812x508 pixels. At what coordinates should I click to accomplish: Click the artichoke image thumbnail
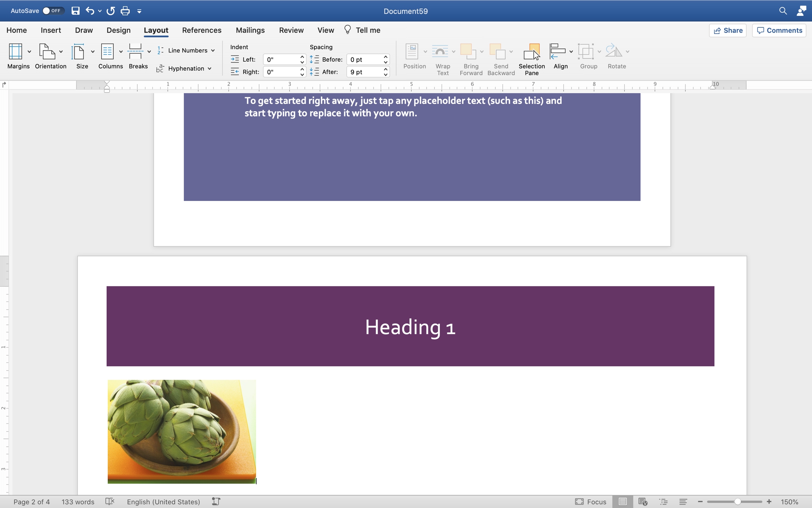[182, 431]
